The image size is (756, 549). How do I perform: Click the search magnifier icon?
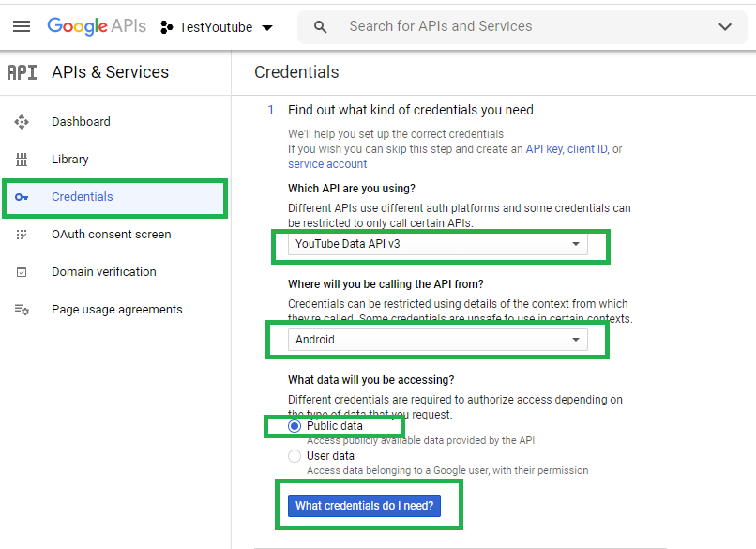point(320,27)
